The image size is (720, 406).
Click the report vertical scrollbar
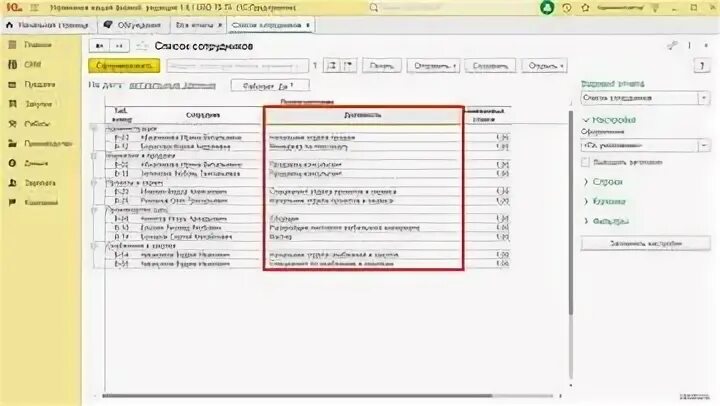pos(571,212)
